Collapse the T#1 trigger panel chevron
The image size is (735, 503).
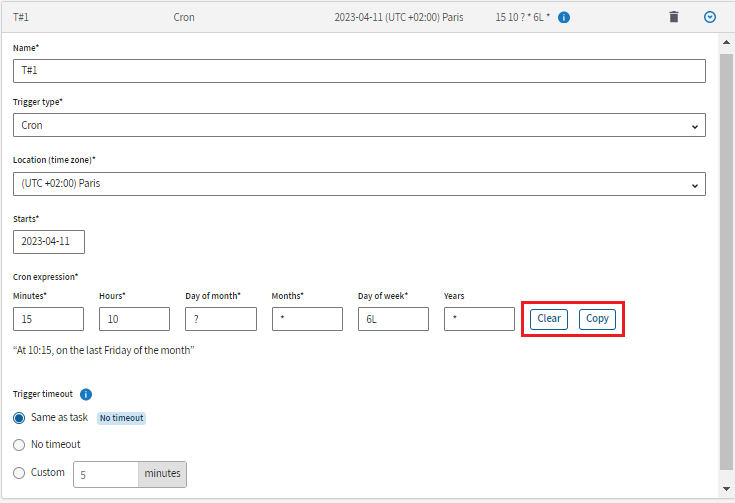[710, 17]
